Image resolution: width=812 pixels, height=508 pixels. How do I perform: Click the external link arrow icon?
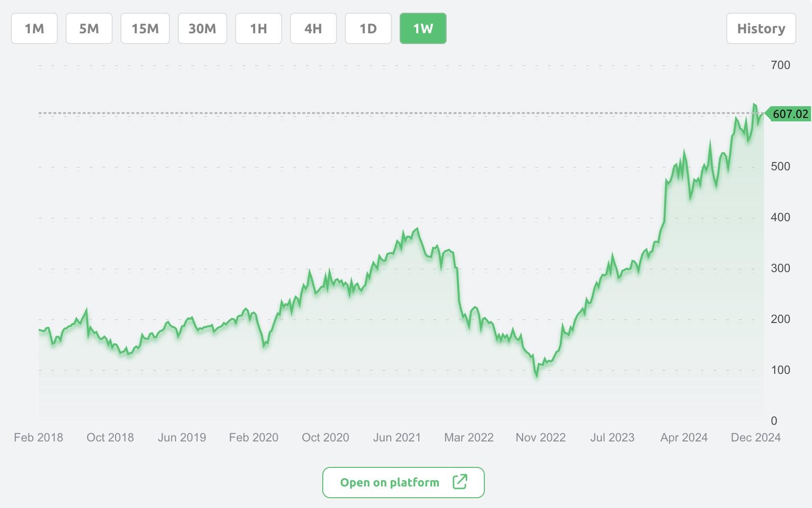460,482
